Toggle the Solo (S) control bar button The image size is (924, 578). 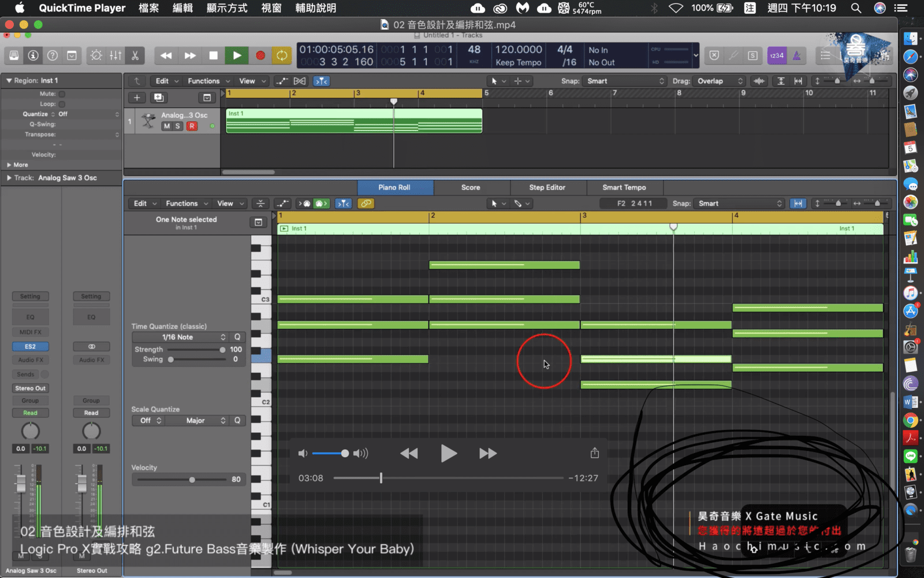pyautogui.click(x=752, y=55)
